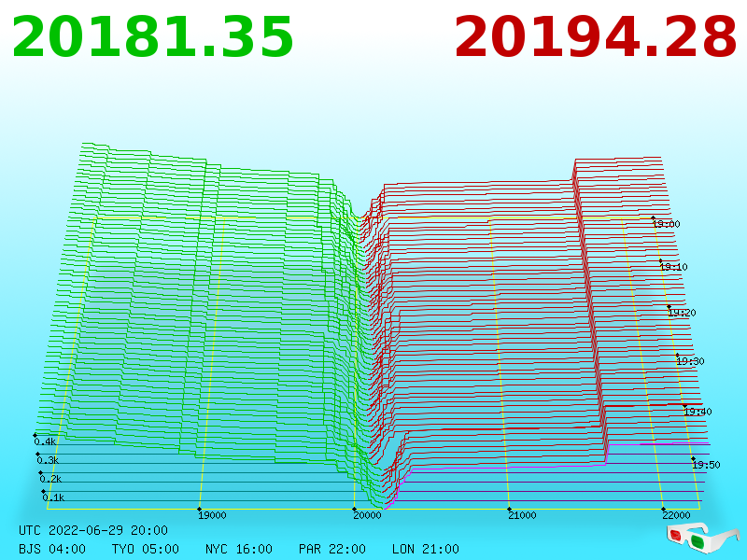Click the 0.2k volume axis label
Image resolution: width=747 pixels, height=560 pixels.
(51, 479)
